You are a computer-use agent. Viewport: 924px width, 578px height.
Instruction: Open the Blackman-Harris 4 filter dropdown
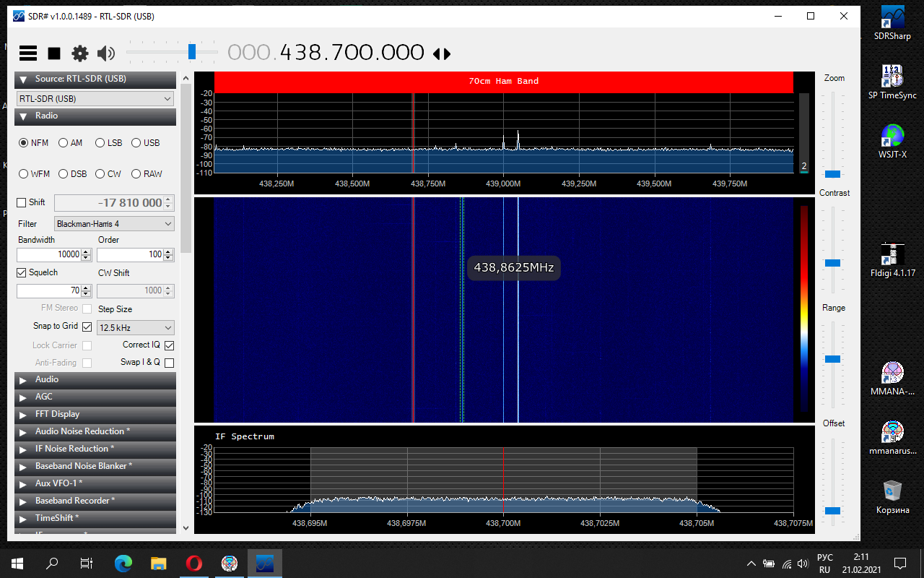[114, 224]
